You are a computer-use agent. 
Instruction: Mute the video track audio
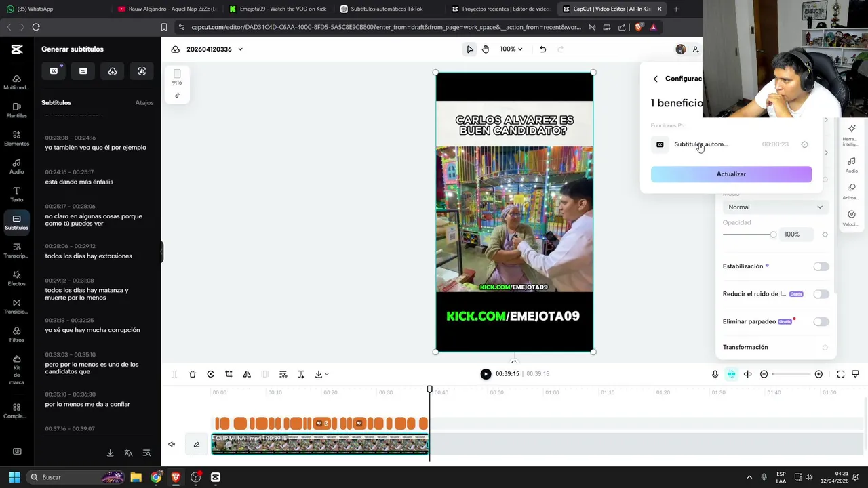pyautogui.click(x=172, y=445)
